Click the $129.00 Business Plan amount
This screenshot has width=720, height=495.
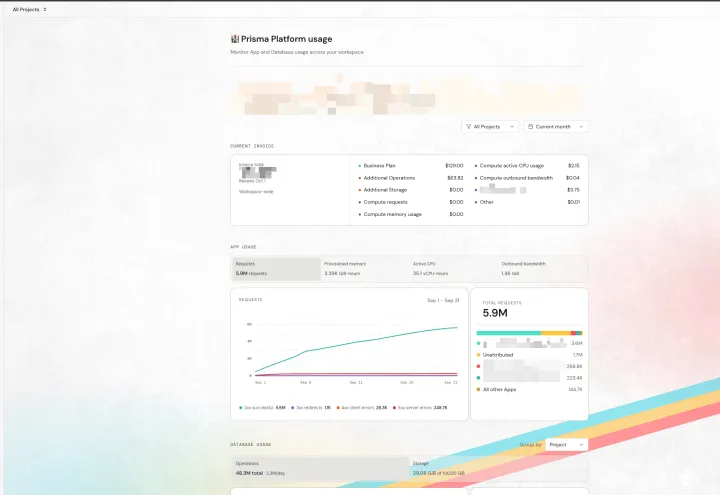454,166
